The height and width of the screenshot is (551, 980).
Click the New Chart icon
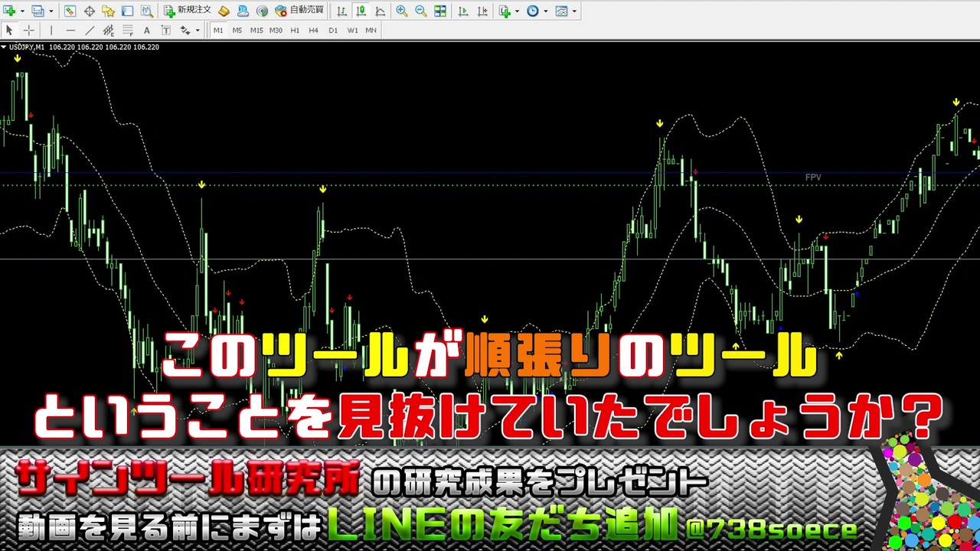[x=10, y=11]
